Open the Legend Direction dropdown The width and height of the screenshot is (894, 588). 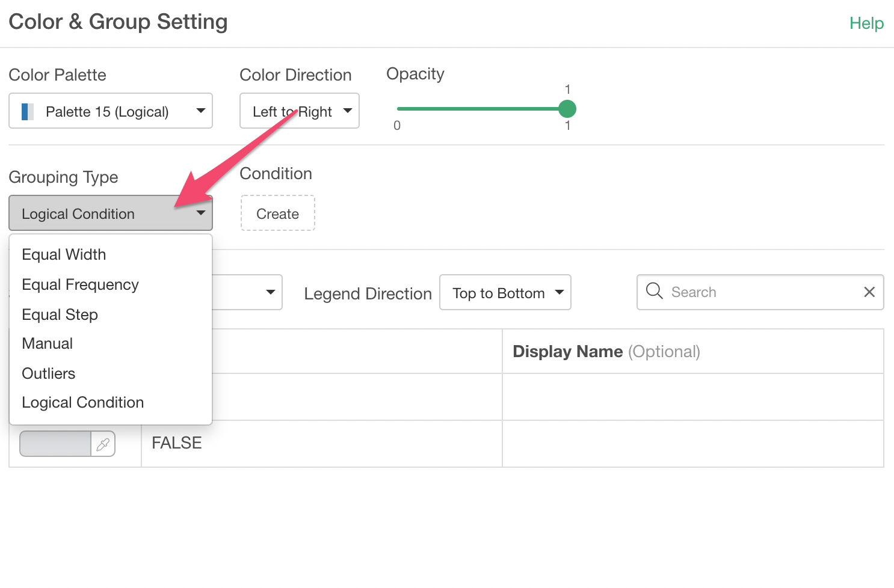pos(505,293)
